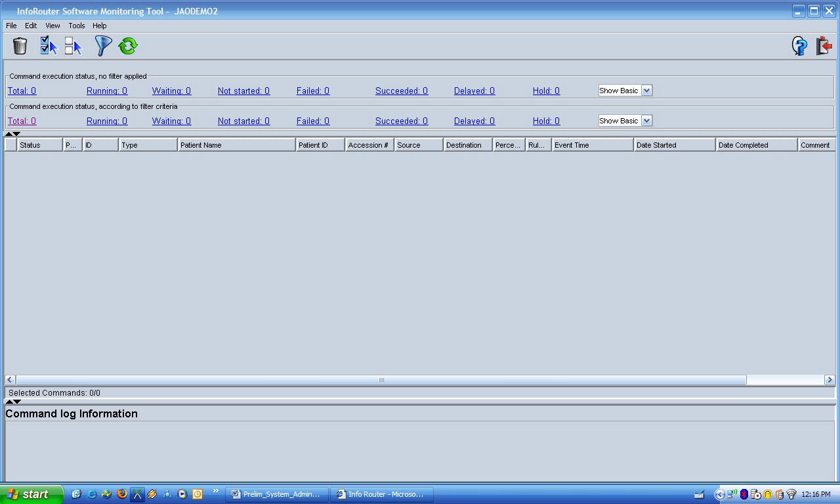The height and width of the screenshot is (504, 840).
Task: Click Destination column header
Action: 468,145
